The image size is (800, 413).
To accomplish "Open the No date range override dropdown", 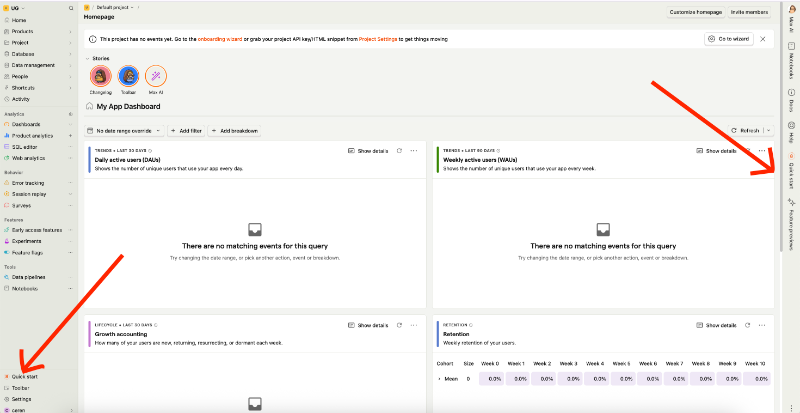I will tap(124, 131).
